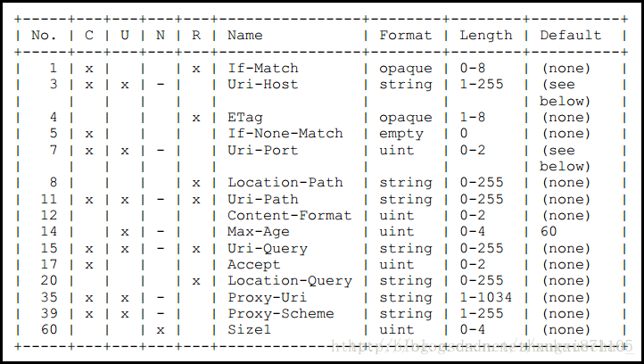Screen dimensions: 644x364
Task: Click the Content-Format option
Action: [290, 215]
